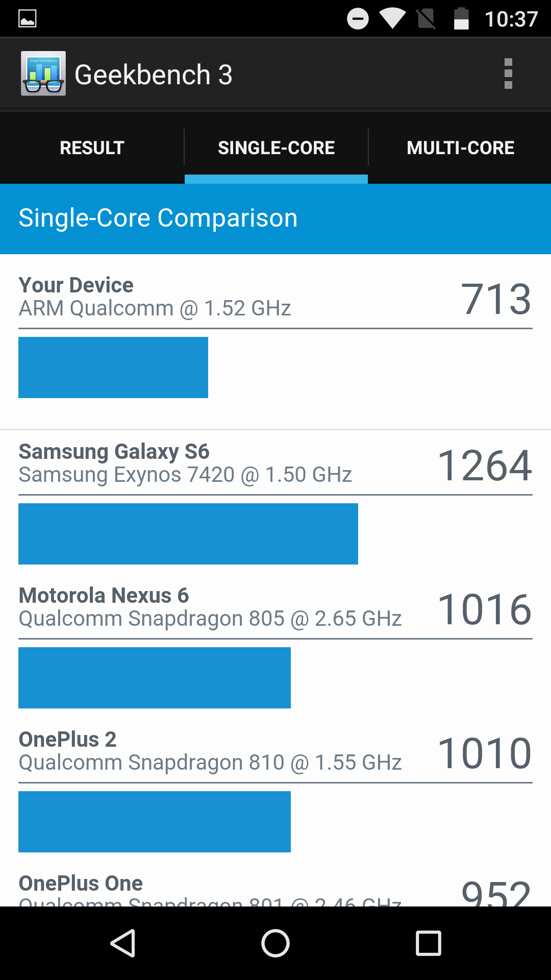The width and height of the screenshot is (551, 980).
Task: Select the Motorola Nexus 6 entry
Action: click(x=210, y=607)
